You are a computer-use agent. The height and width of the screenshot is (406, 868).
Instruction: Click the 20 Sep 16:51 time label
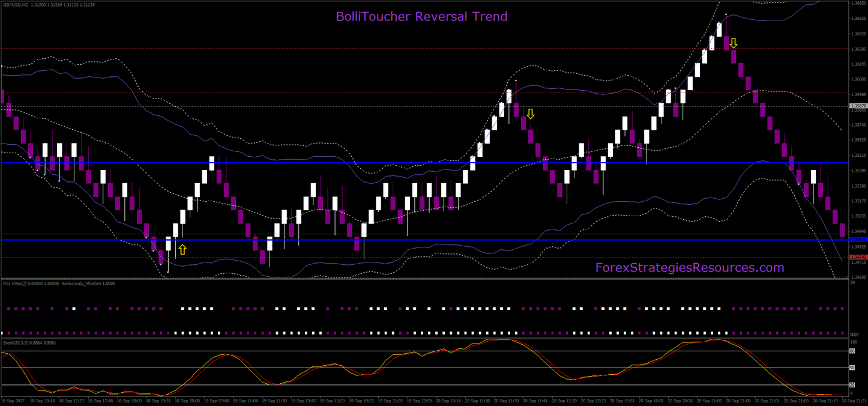pos(621,401)
